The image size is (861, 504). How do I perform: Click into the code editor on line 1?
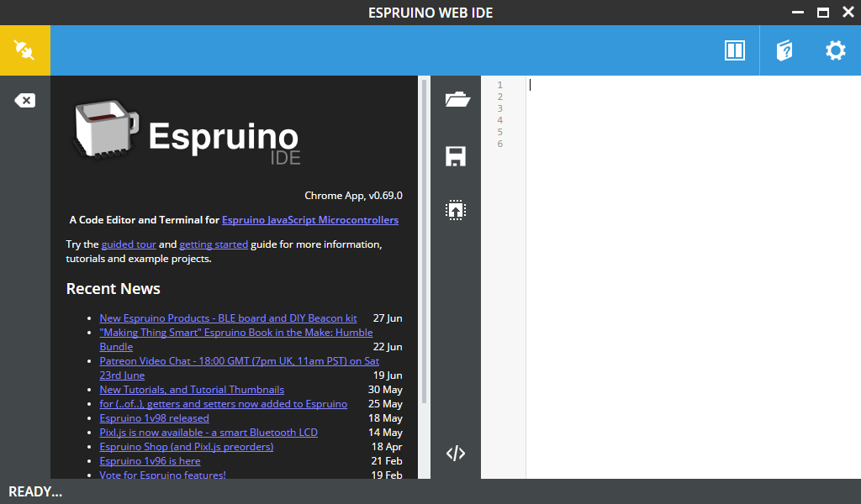tap(693, 85)
